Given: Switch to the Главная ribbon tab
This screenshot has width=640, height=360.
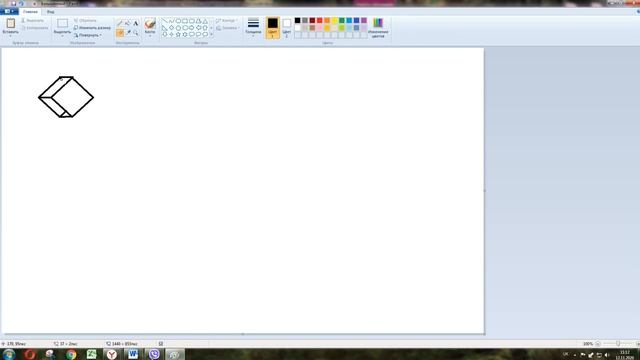Looking at the screenshot, I should (30, 12).
